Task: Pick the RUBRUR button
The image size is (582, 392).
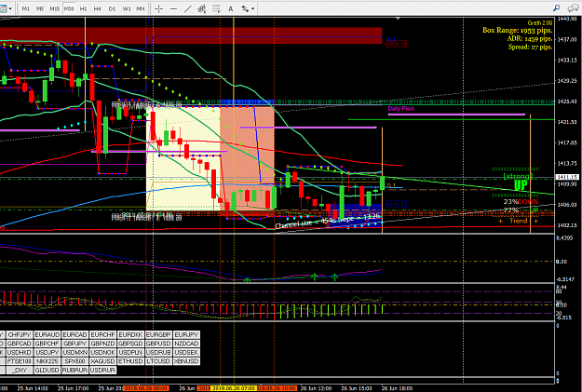Action: pos(75,370)
